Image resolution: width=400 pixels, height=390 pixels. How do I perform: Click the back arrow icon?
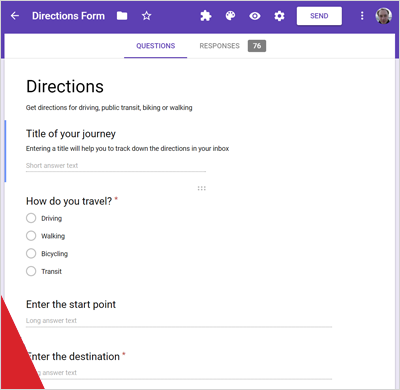tap(15, 16)
